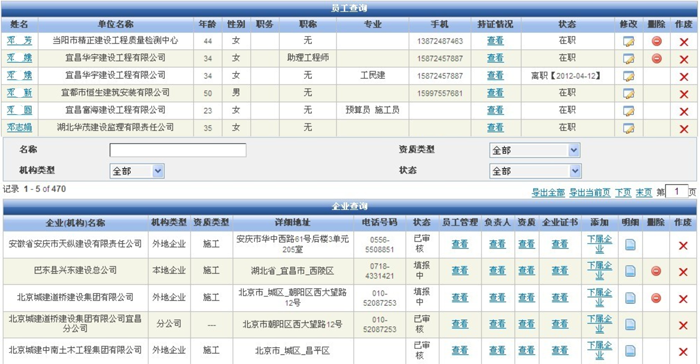The height and width of the screenshot is (364, 700).
Task: Click the red X void icon for the 离职 employee row
Action: 684,77
